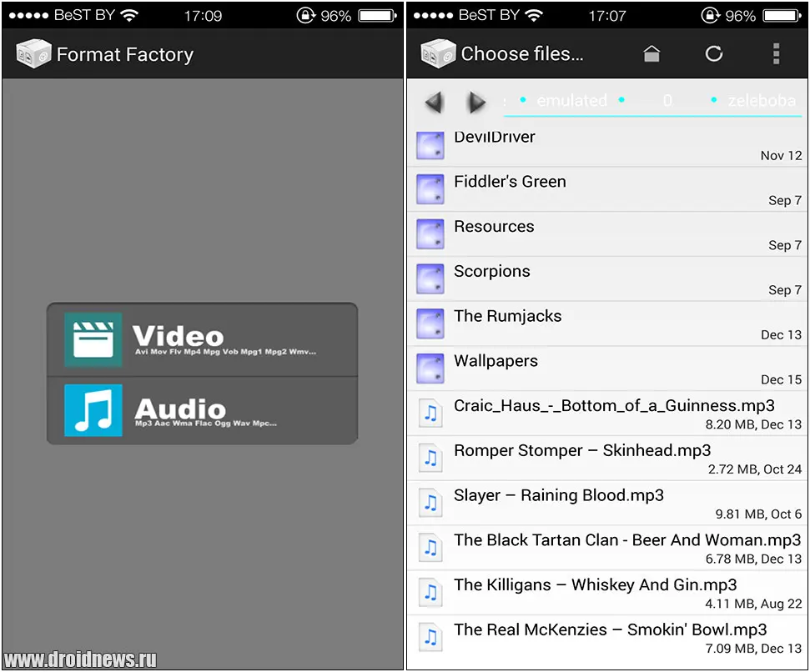This screenshot has width=810, height=672.
Task: Select the zeleboba breadcrumb
Action: click(762, 100)
